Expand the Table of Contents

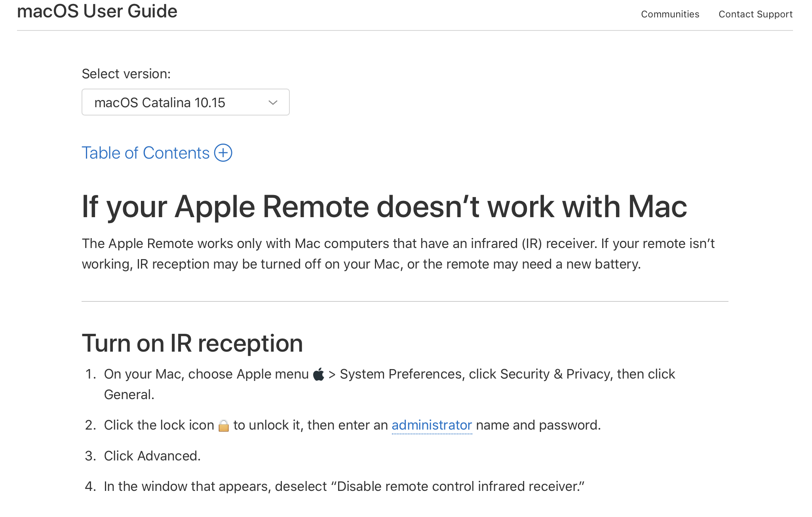[146, 153]
